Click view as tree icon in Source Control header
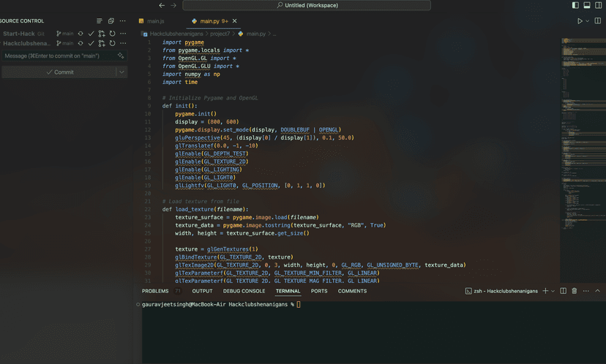Image resolution: width=606 pixels, height=364 pixels. pos(100,21)
